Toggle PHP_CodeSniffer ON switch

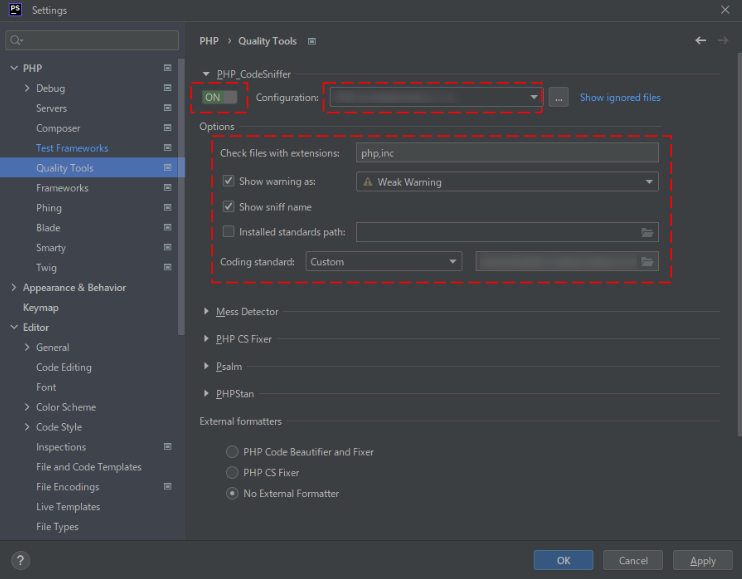[220, 97]
